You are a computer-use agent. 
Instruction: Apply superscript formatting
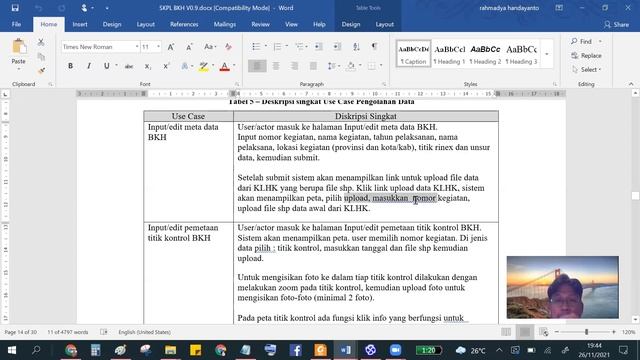[x=166, y=66]
